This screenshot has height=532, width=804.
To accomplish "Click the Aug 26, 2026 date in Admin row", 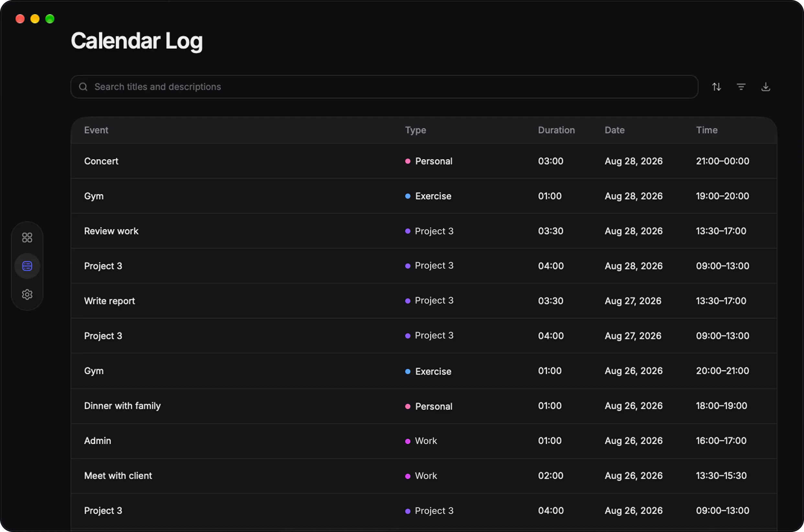I will [634, 441].
